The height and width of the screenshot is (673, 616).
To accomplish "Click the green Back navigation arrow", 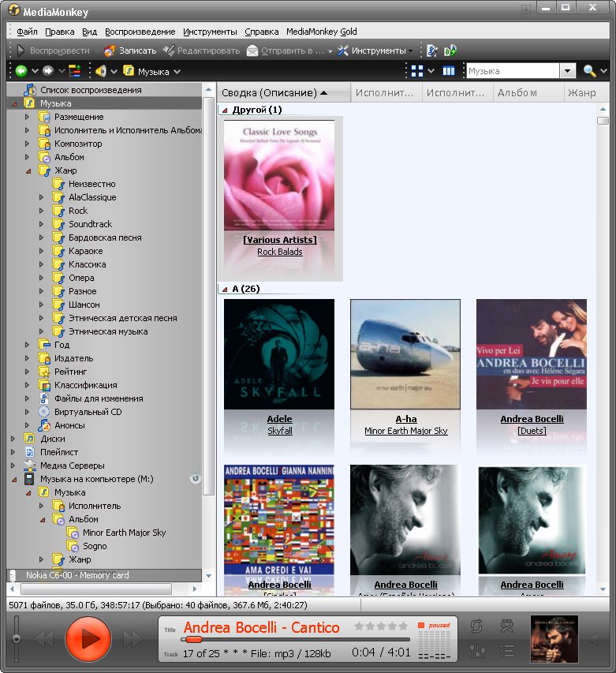I will (21, 71).
